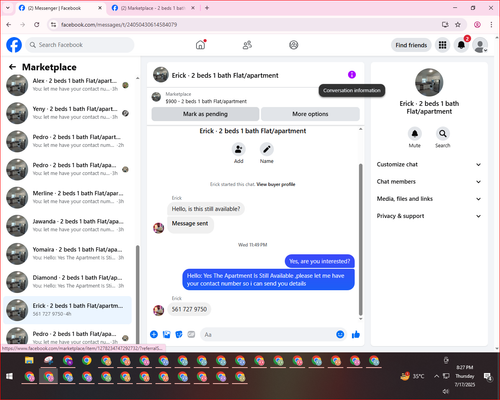
Task: Attach a photo file in composer
Action: tap(166, 334)
